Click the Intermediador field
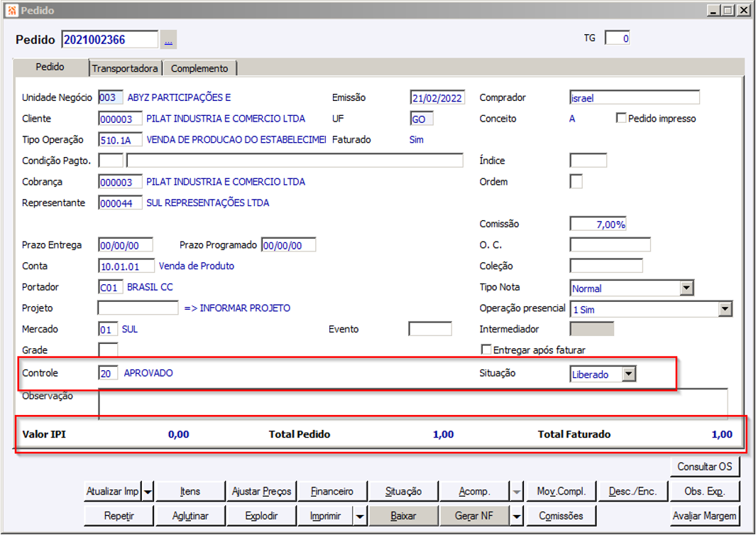756x535 pixels. coord(591,329)
